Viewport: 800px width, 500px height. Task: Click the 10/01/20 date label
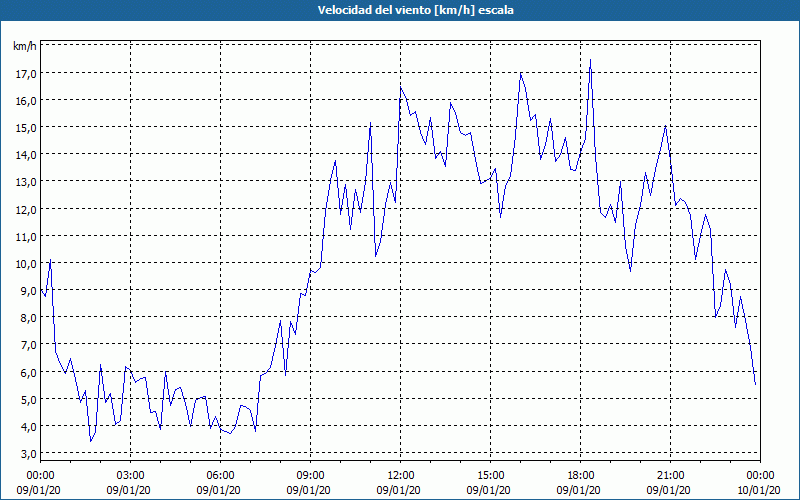759,490
